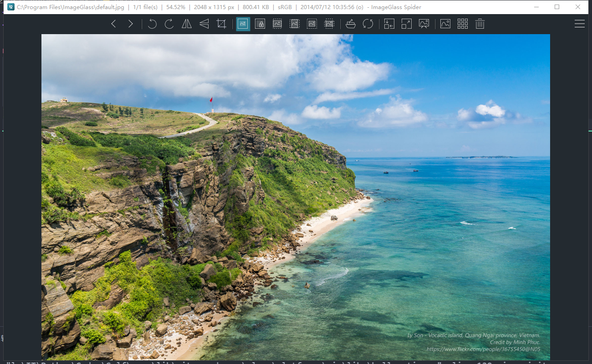Click the '1/1 file(s)' counter text
592x364 pixels.
[145, 7]
